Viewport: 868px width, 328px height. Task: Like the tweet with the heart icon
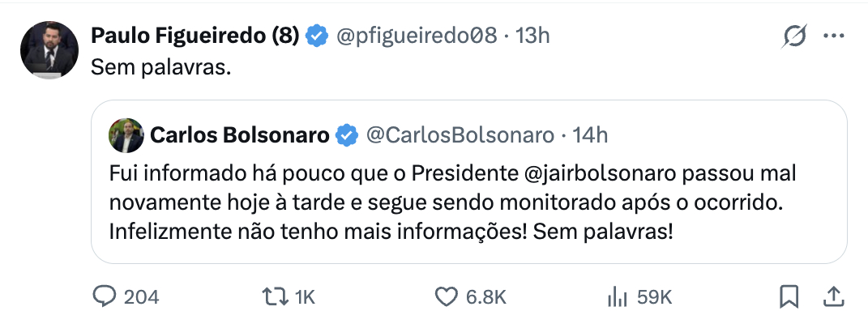pos(447,297)
